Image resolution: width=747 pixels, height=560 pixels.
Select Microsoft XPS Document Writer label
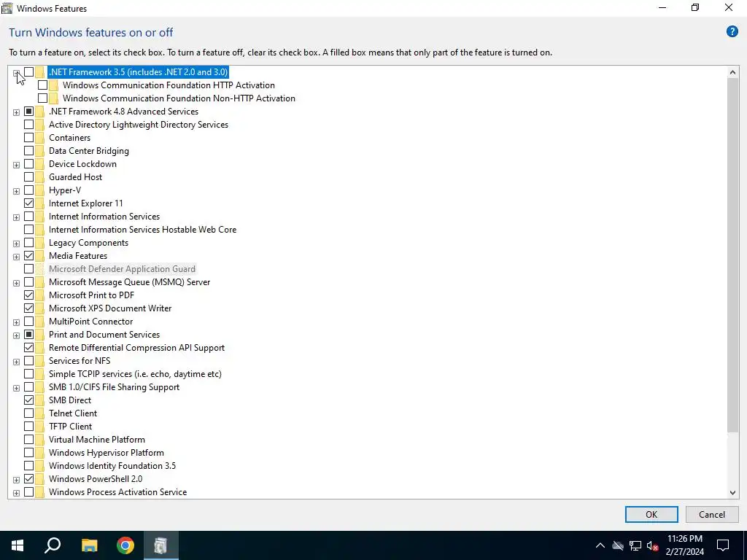point(110,308)
